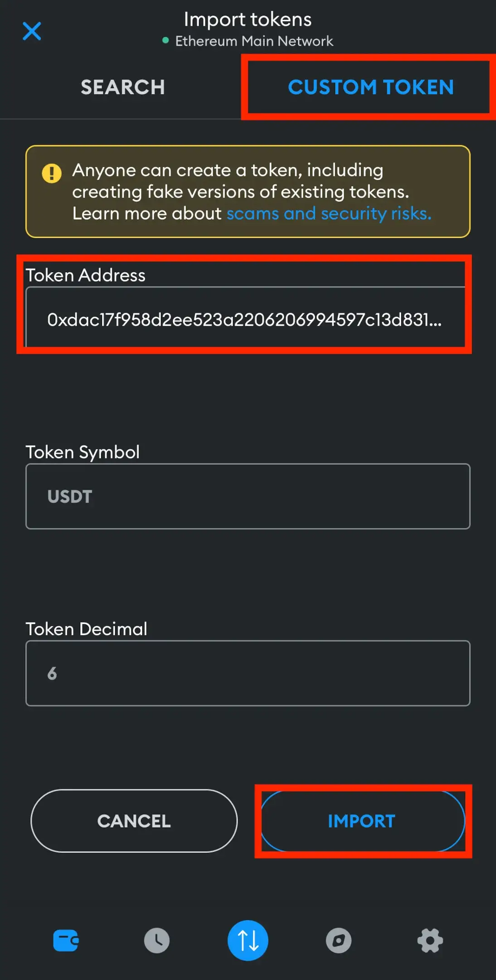Click the Import tokens title
This screenshot has height=980, width=496.
248,20
